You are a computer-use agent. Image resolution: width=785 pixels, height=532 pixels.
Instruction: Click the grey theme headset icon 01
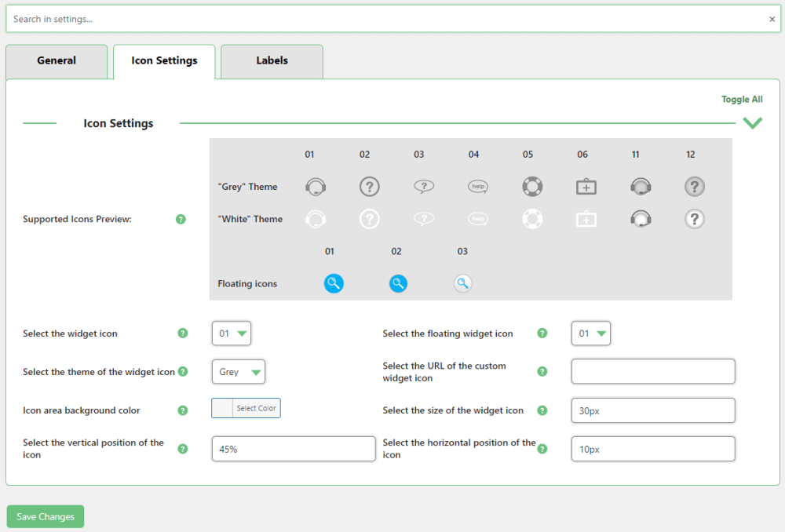tap(316, 187)
